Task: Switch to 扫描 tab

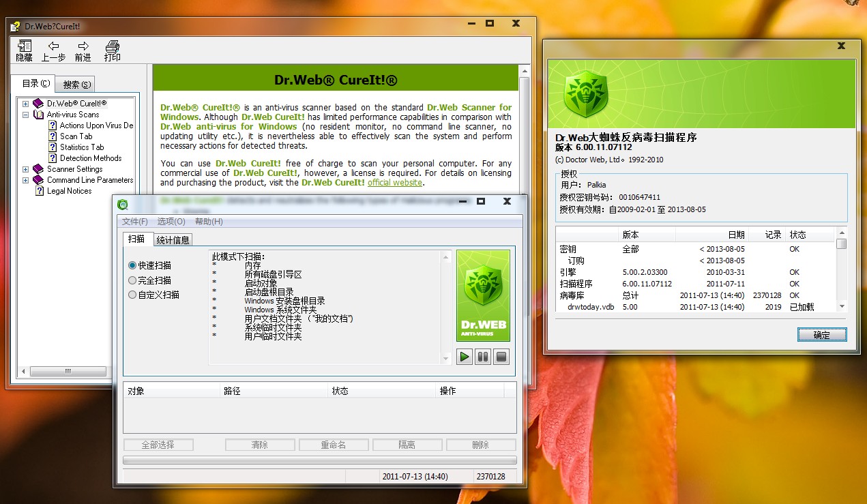Action: click(x=137, y=239)
